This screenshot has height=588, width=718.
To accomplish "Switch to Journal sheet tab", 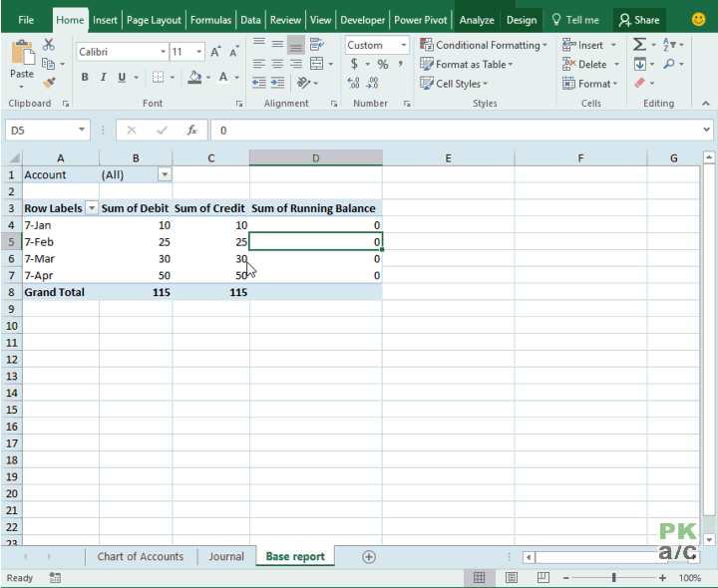I will click(226, 556).
